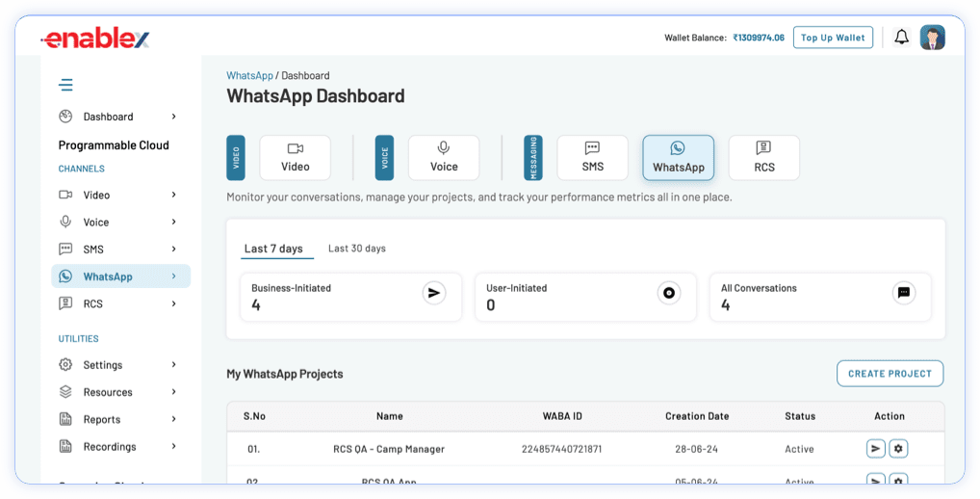This screenshot has width=980, height=499.
Task: Select the Video channel card
Action: click(x=295, y=158)
